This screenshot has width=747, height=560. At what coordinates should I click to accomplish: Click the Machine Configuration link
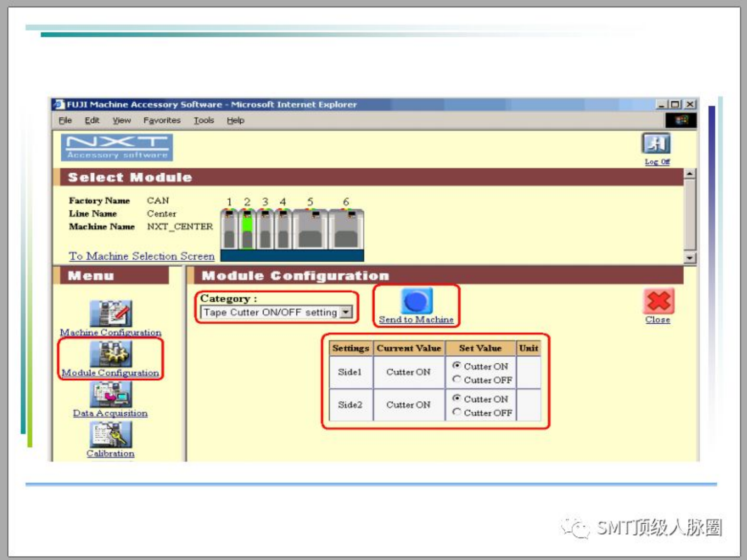(111, 332)
